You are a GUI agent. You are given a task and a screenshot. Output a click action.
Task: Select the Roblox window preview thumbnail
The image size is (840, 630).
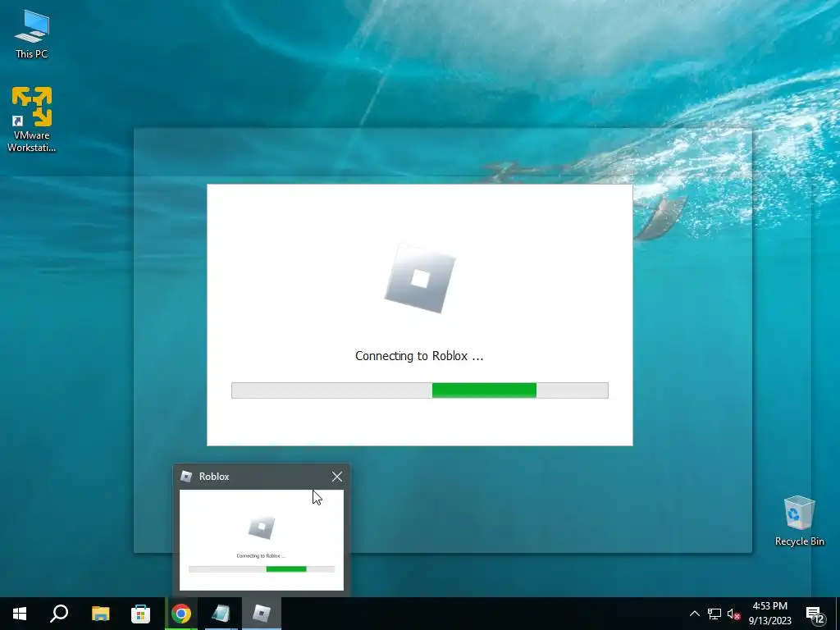coord(262,540)
